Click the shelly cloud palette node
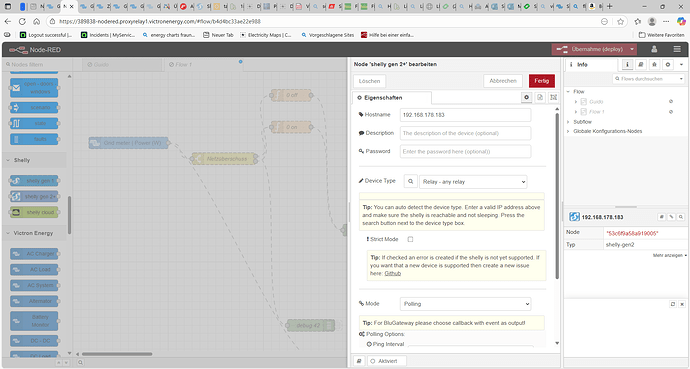The image size is (690, 369). point(34,212)
